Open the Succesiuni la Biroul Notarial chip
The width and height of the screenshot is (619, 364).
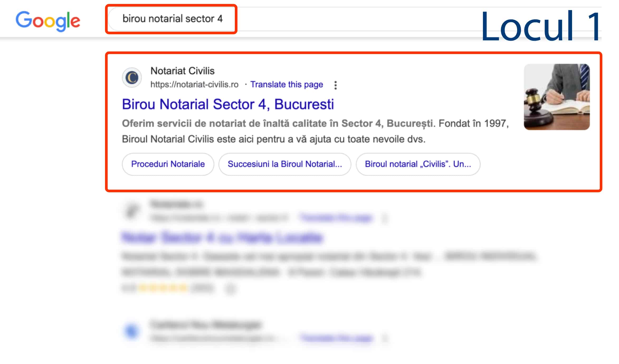(285, 164)
